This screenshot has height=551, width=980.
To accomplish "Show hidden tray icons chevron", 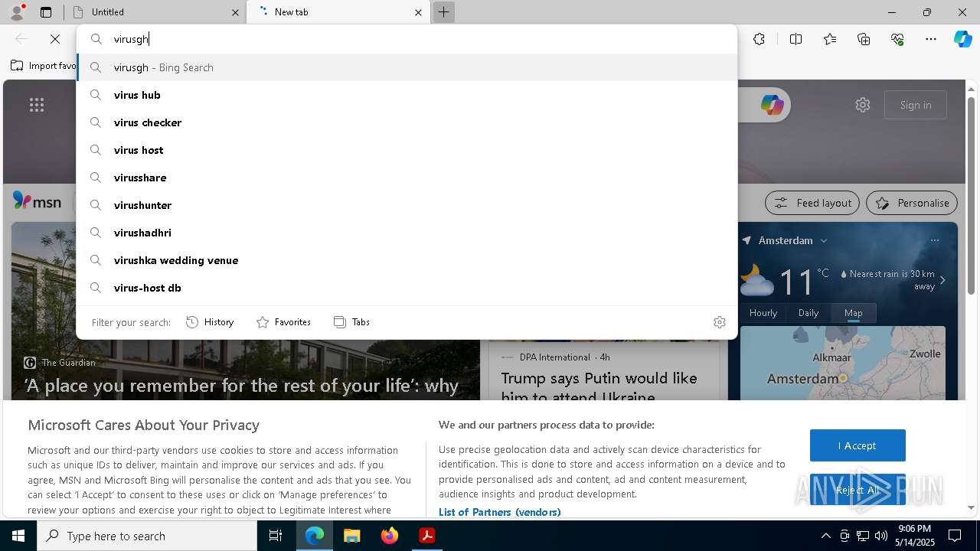I will pyautogui.click(x=825, y=536).
